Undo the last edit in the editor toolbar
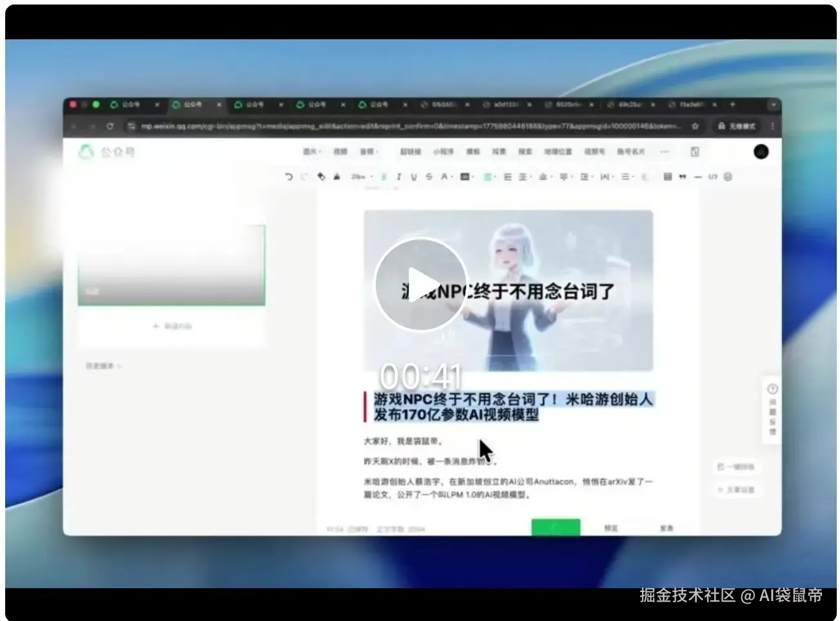This screenshot has height=621, width=840. [x=289, y=177]
